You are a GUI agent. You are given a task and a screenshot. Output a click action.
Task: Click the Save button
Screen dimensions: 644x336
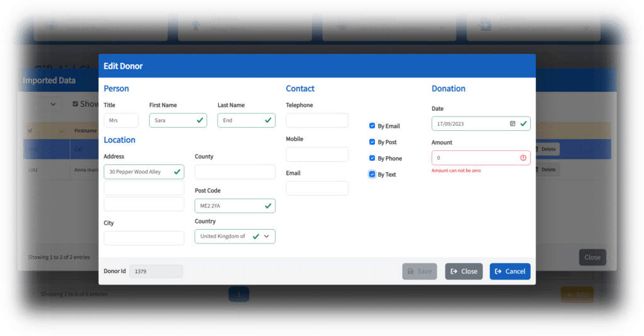pos(419,271)
